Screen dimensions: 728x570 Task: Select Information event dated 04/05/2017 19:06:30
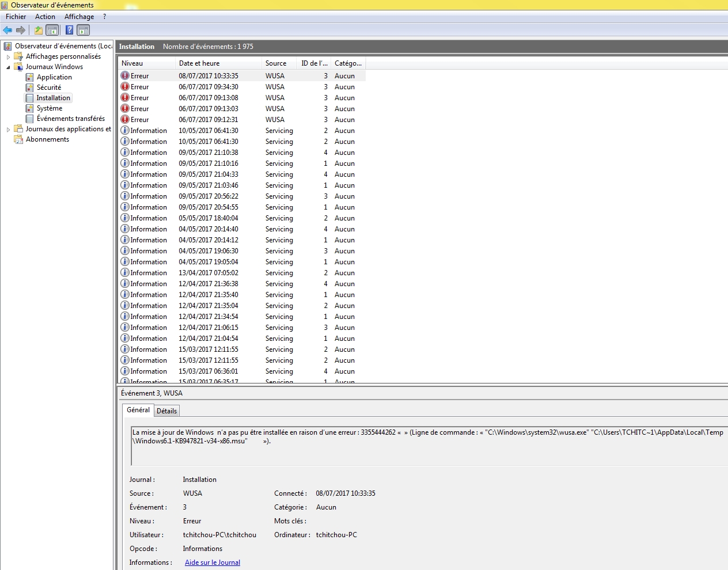tap(242, 251)
